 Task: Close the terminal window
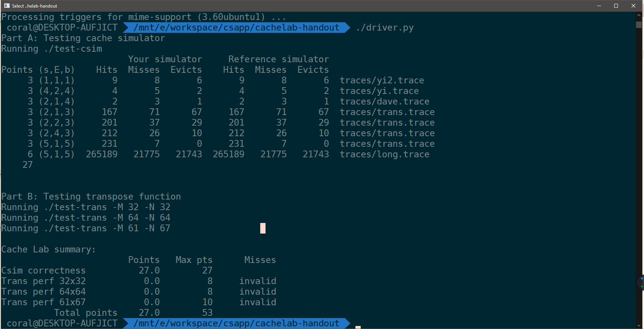[x=633, y=6]
